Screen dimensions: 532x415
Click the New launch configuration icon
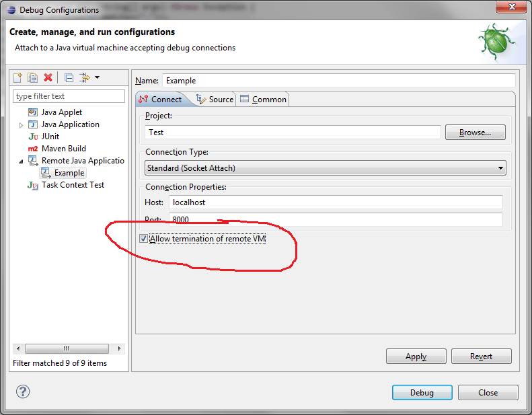tap(18, 78)
